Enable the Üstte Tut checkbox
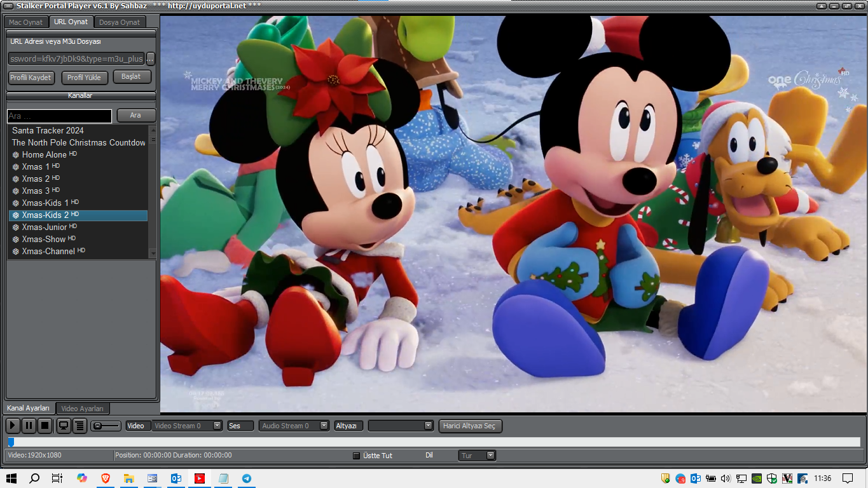The image size is (868, 488). coord(357,456)
